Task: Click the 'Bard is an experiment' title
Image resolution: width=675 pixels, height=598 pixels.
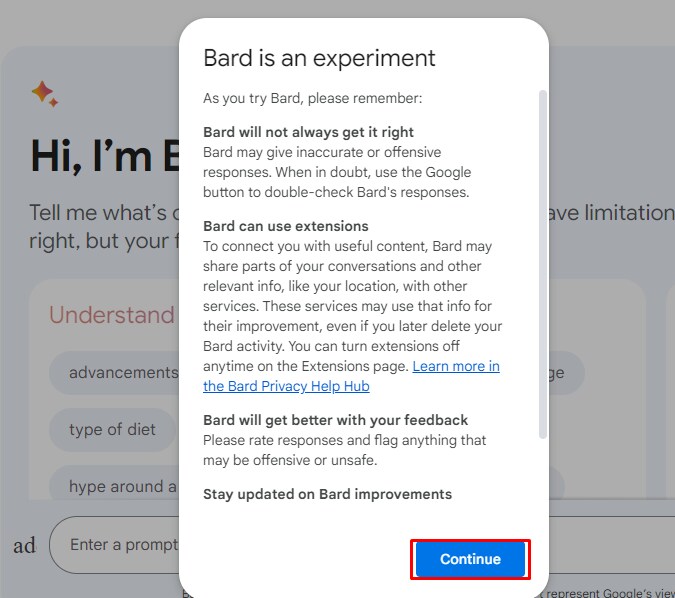Action: coord(319,57)
